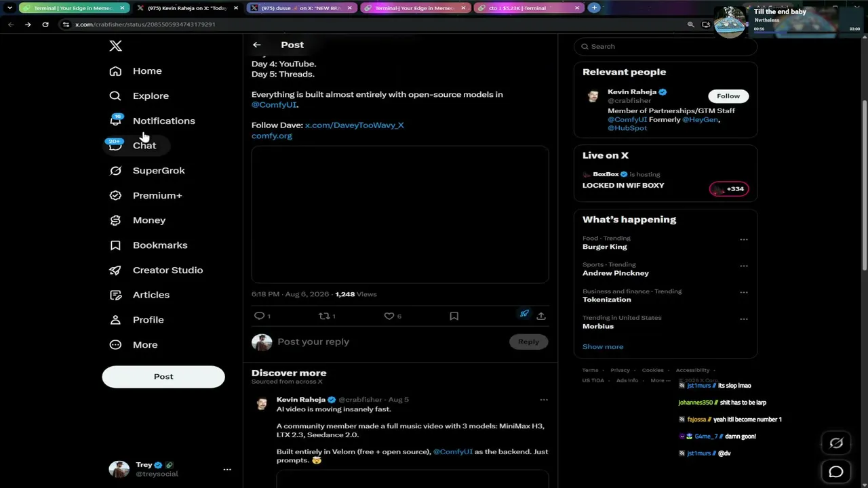The height and width of the screenshot is (488, 868).
Task: Open the Profile icon in sidebar
Action: click(115, 320)
